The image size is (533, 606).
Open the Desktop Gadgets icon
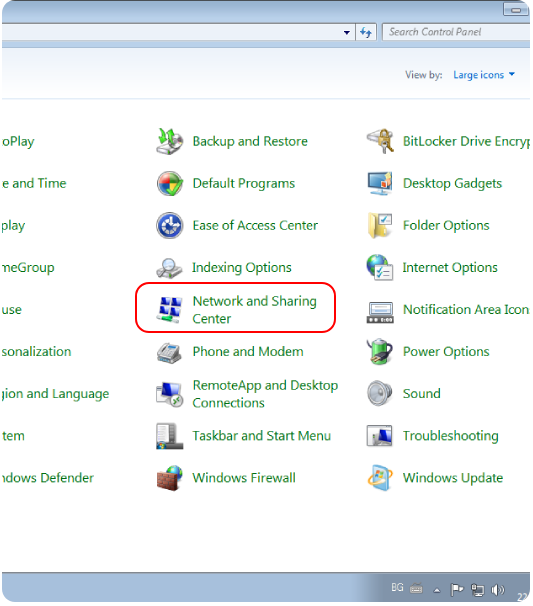click(x=380, y=184)
